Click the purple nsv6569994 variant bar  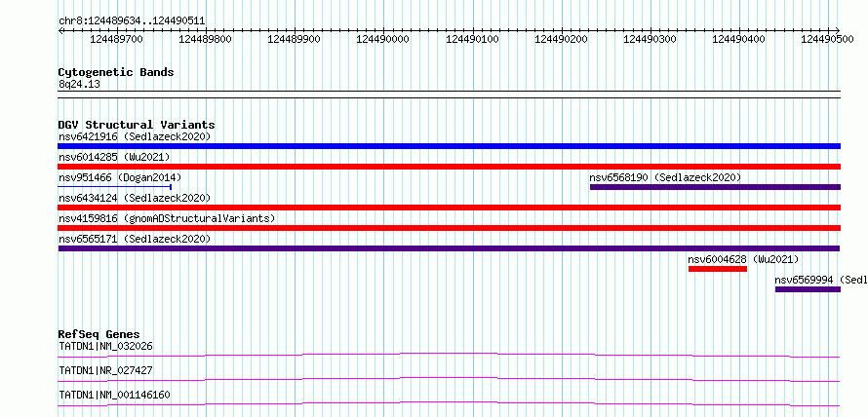pyautogui.click(x=808, y=289)
